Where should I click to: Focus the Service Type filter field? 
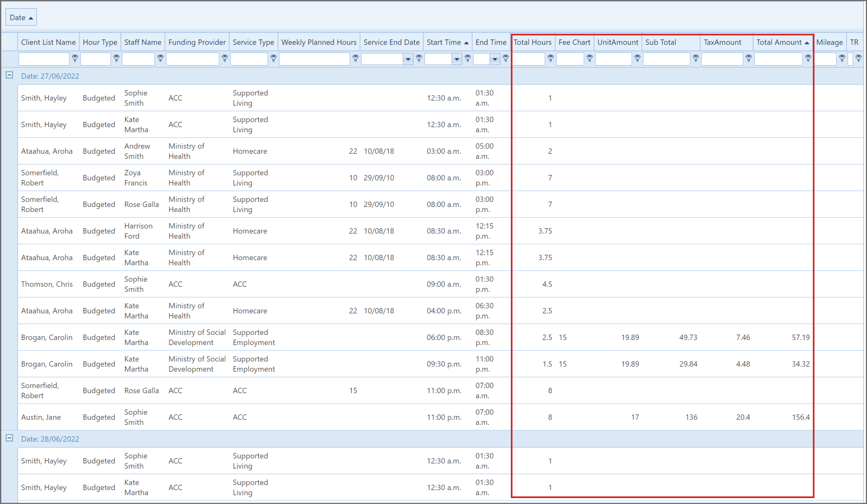[x=249, y=59]
